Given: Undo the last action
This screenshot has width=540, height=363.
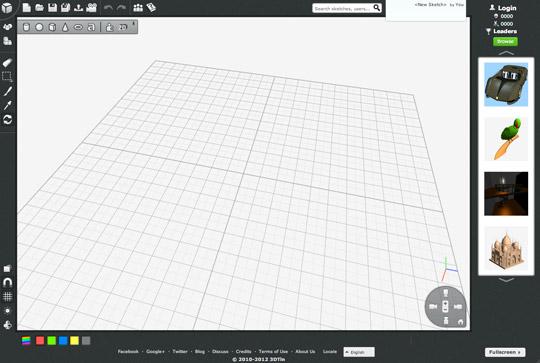Looking at the screenshot, I should click(108, 7).
